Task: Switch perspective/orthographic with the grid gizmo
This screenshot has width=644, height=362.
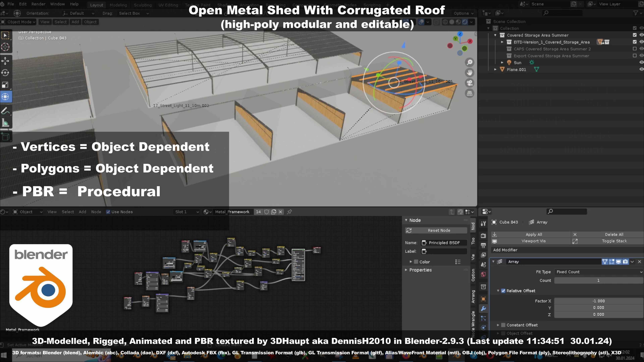Action: pos(470,94)
